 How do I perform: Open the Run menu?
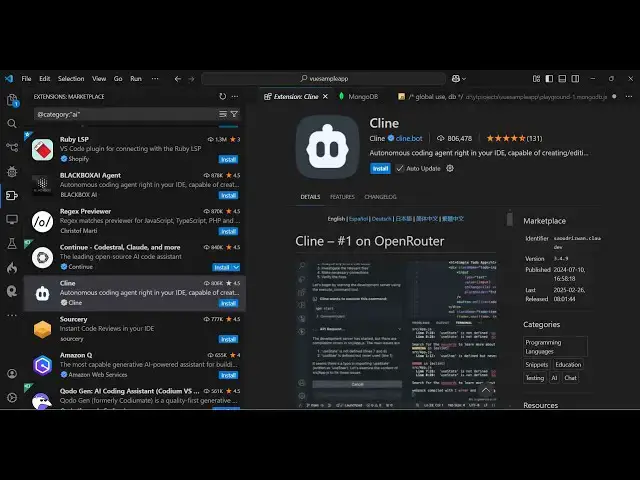pyautogui.click(x=136, y=79)
